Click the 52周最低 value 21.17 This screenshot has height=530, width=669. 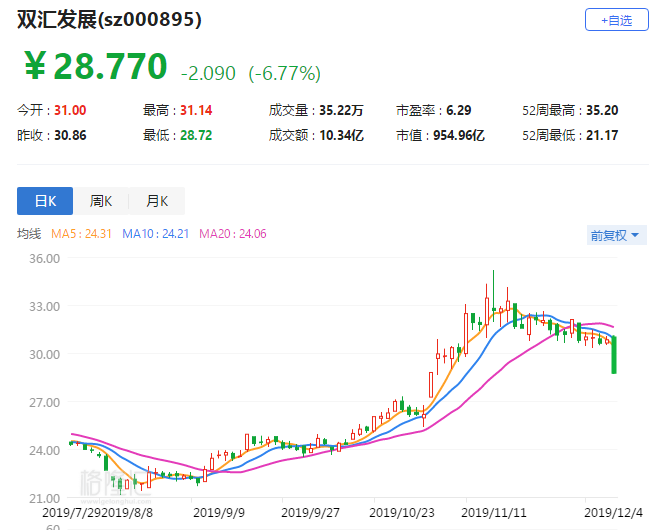pyautogui.click(x=602, y=136)
